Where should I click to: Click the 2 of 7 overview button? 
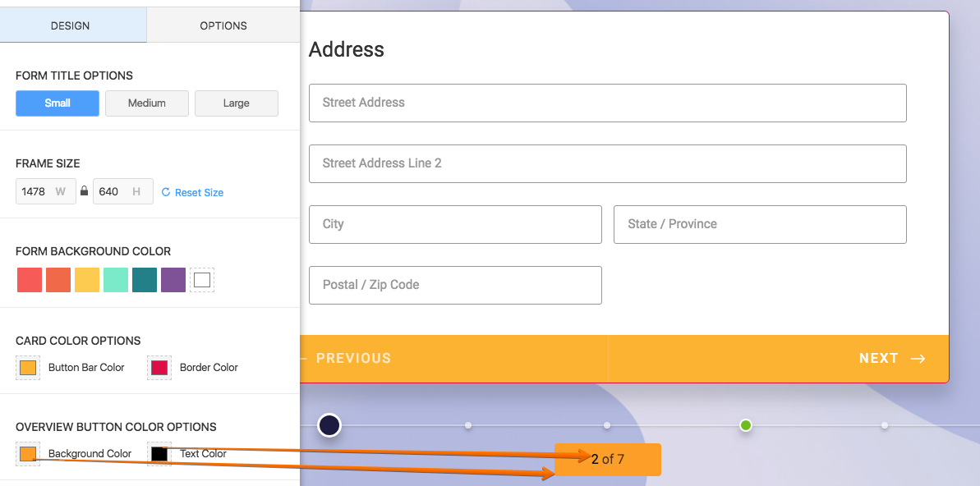click(608, 460)
